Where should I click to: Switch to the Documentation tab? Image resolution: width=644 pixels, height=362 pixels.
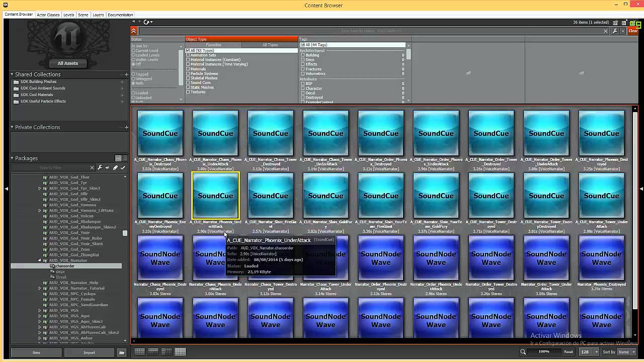pyautogui.click(x=120, y=15)
